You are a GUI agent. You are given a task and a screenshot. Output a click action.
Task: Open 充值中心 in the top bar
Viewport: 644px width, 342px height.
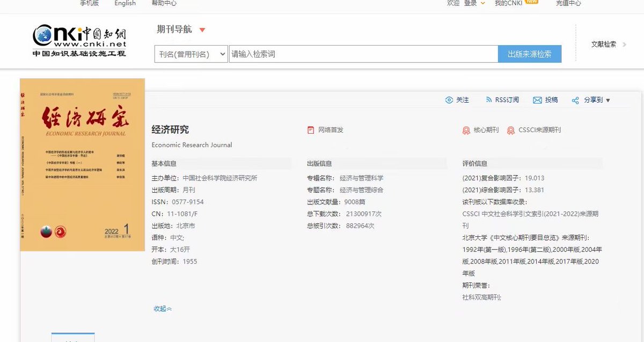[x=568, y=3]
